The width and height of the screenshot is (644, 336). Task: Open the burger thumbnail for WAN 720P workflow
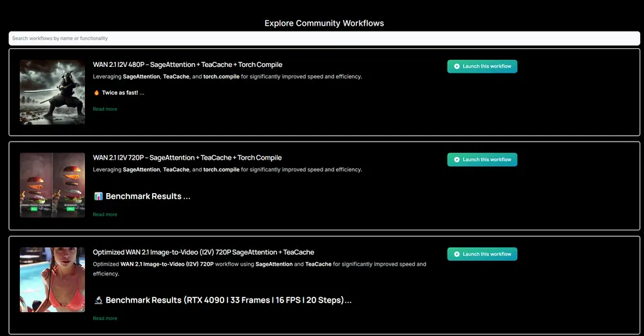click(x=52, y=185)
